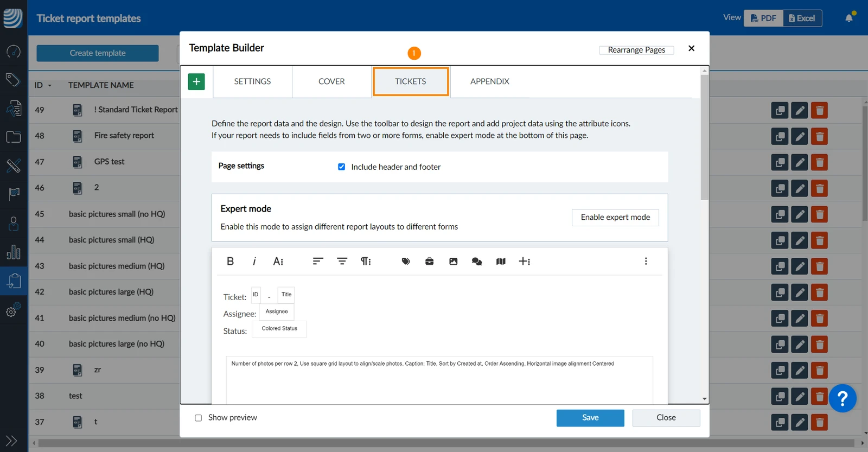Click the briefcase project attribute icon

[x=429, y=261]
